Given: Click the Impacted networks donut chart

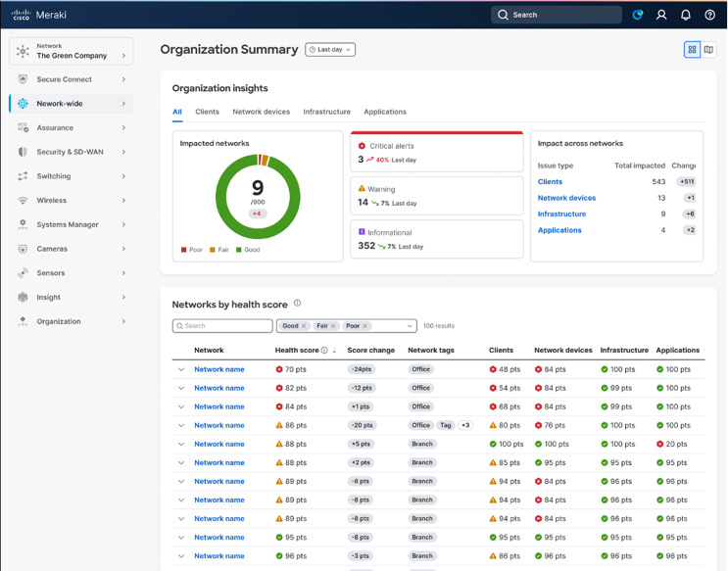Looking at the screenshot, I should 258,197.
